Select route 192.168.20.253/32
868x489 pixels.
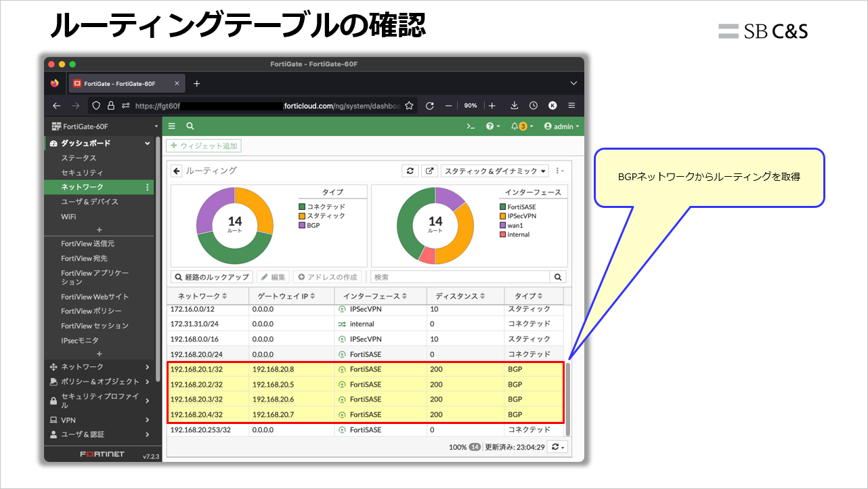pyautogui.click(x=365, y=430)
